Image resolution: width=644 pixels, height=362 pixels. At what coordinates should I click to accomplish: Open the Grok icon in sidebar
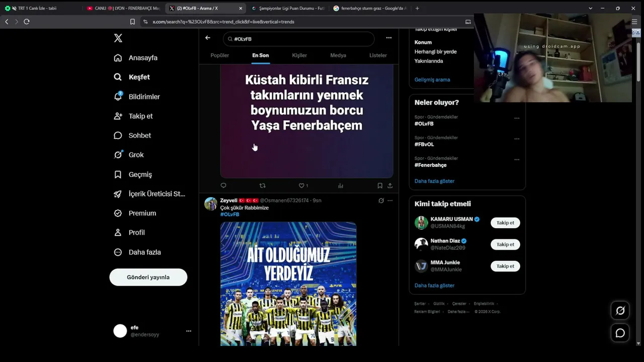pos(118,155)
